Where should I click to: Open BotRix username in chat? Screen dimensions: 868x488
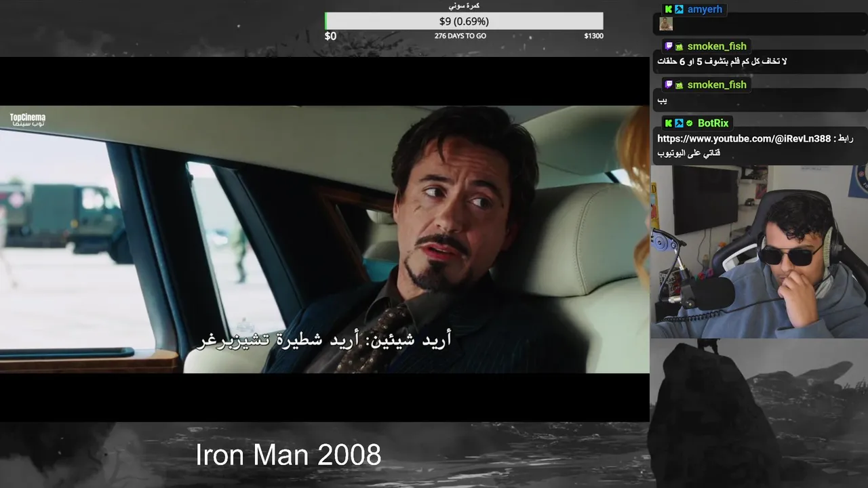click(x=713, y=123)
